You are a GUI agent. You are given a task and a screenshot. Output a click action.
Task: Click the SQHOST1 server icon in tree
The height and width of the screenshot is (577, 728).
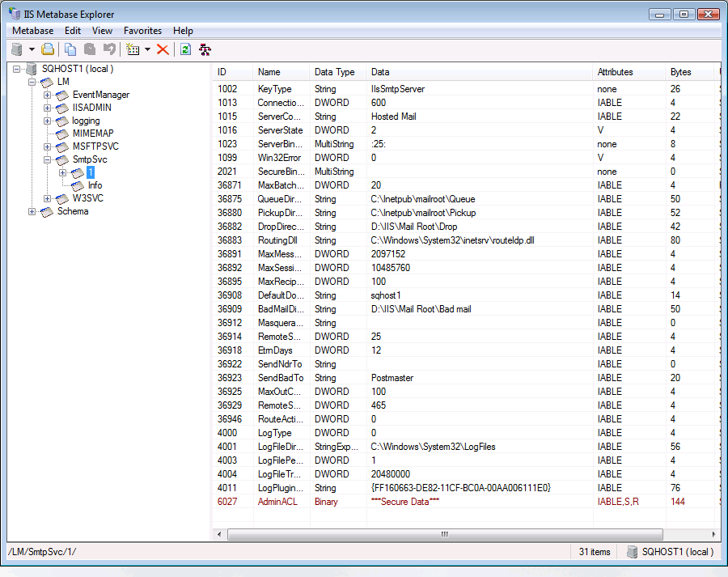tap(32, 69)
